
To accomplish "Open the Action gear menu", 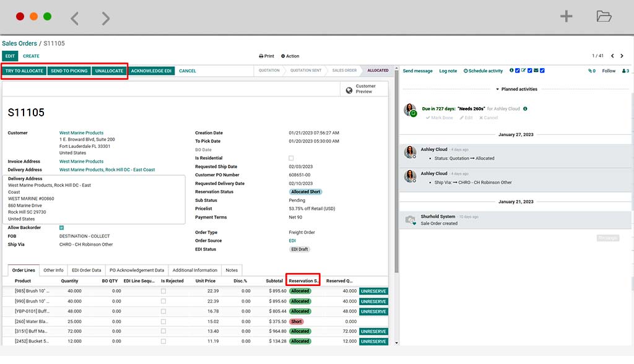I will pos(290,56).
